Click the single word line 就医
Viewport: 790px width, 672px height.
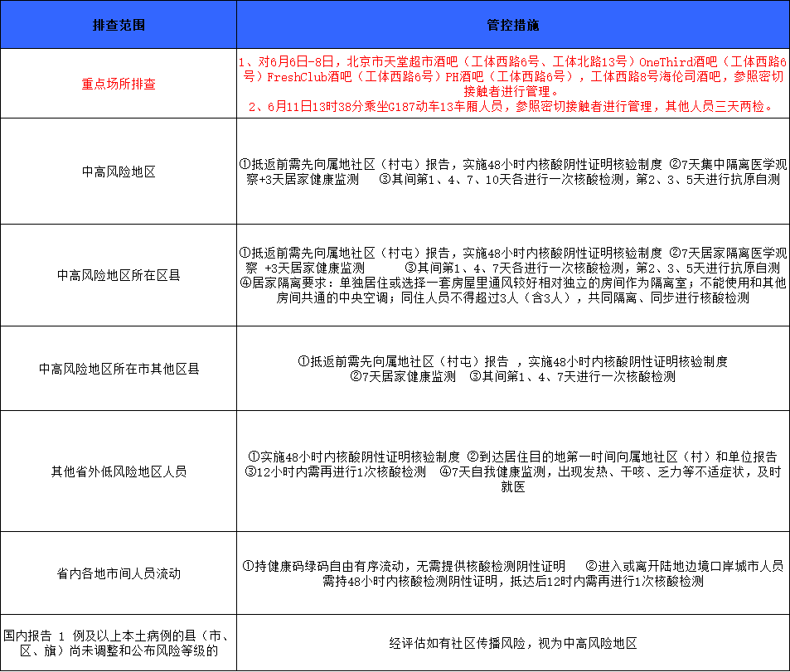(x=513, y=486)
